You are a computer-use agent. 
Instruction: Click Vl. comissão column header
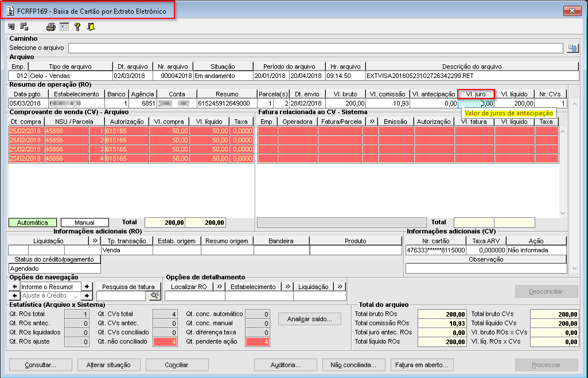[388, 94]
